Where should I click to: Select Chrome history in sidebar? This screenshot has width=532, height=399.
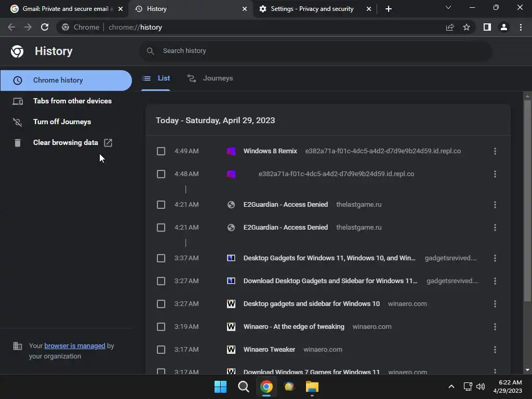click(66, 81)
